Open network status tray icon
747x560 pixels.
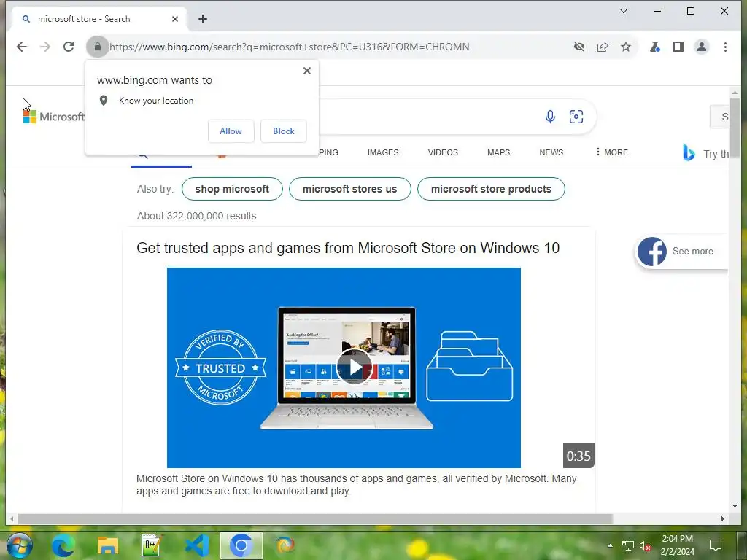tap(628, 545)
